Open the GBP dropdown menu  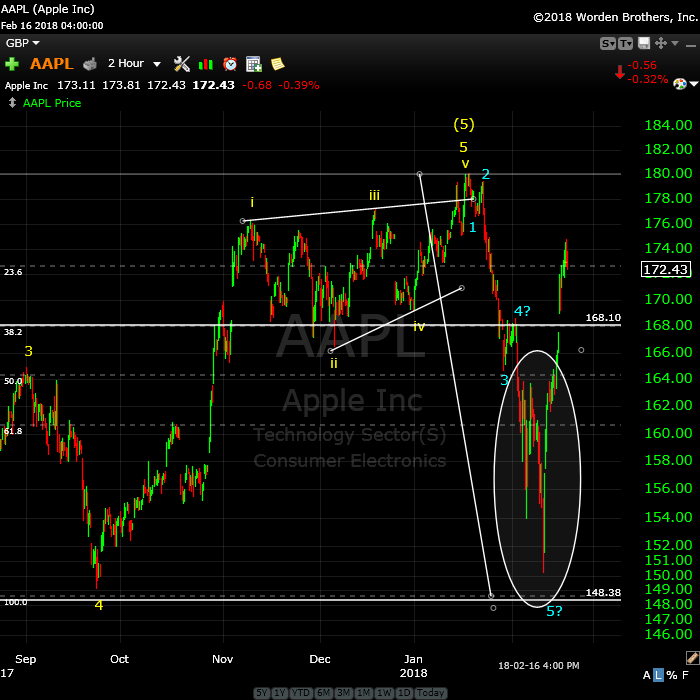tap(22, 43)
